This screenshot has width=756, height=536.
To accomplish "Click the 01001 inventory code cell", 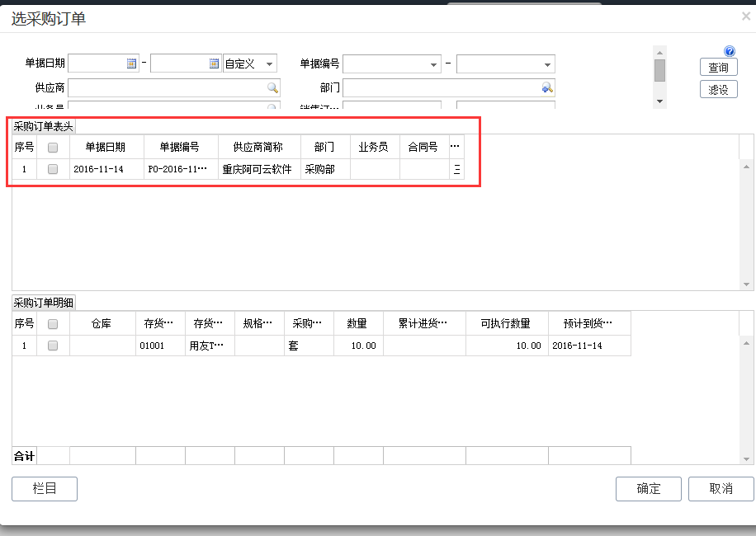I will 160,346.
